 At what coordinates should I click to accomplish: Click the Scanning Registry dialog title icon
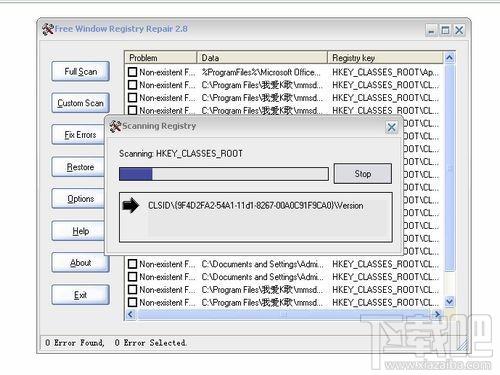(115, 126)
